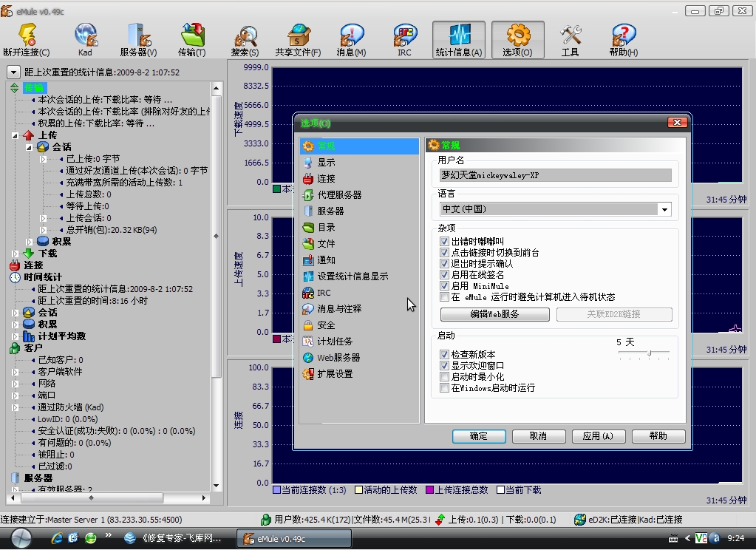Collapse the 会话 session node under 上传
756x550 pixels.
pos(29,147)
